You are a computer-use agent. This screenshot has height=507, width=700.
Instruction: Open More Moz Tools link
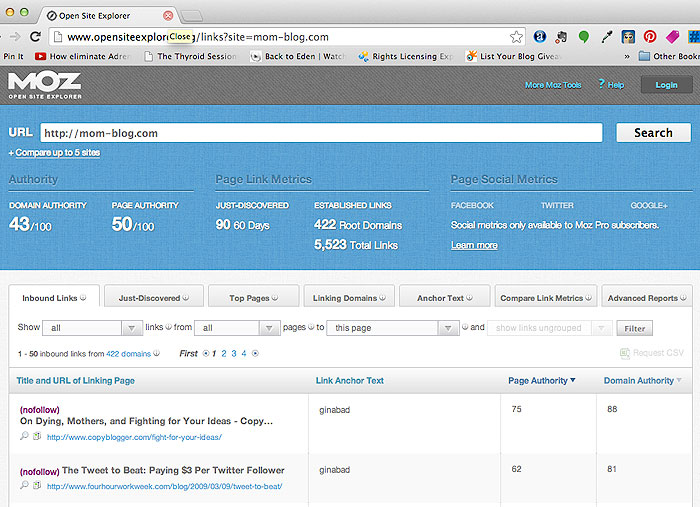[553, 85]
